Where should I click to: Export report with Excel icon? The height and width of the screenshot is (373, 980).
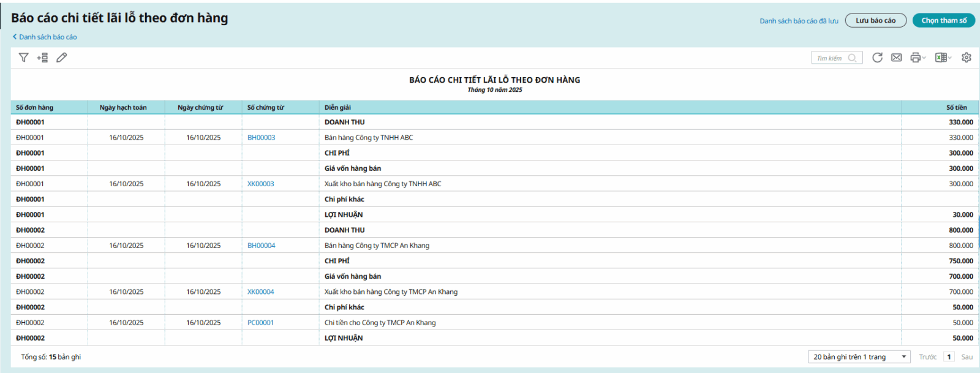point(940,58)
